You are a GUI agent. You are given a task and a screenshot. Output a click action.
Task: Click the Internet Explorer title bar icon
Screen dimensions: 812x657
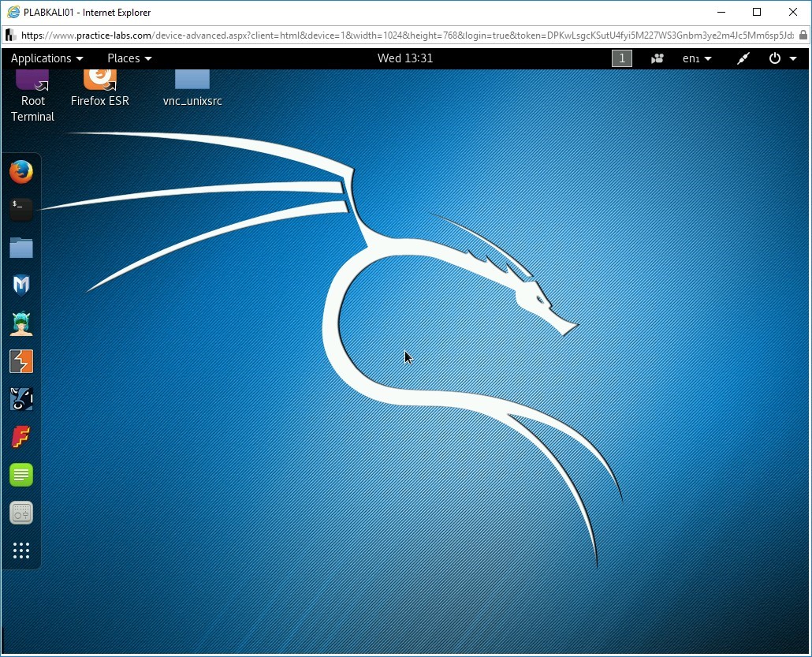(13, 12)
